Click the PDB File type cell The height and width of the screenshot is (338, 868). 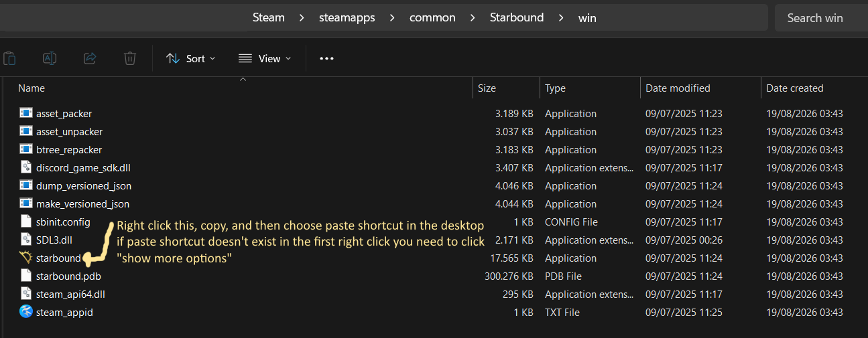(563, 276)
